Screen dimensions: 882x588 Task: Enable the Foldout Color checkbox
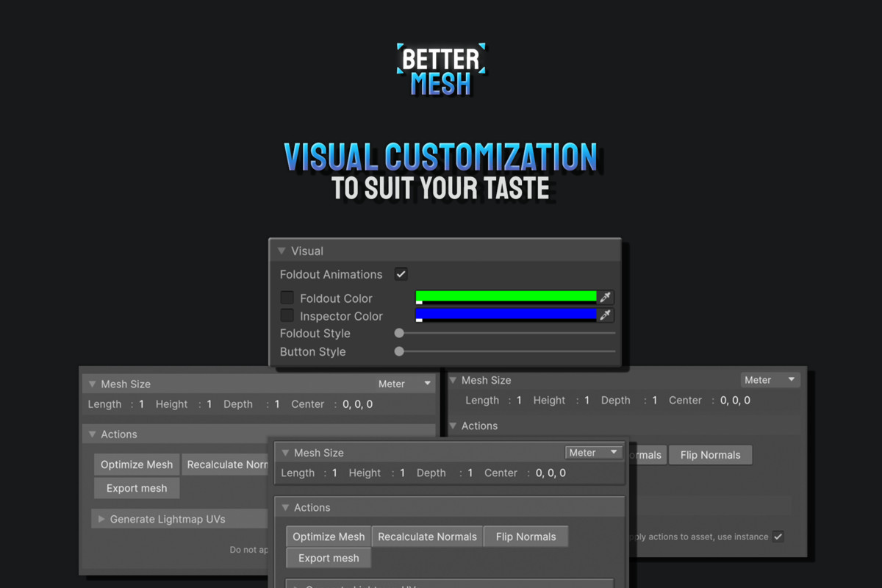pos(287,298)
